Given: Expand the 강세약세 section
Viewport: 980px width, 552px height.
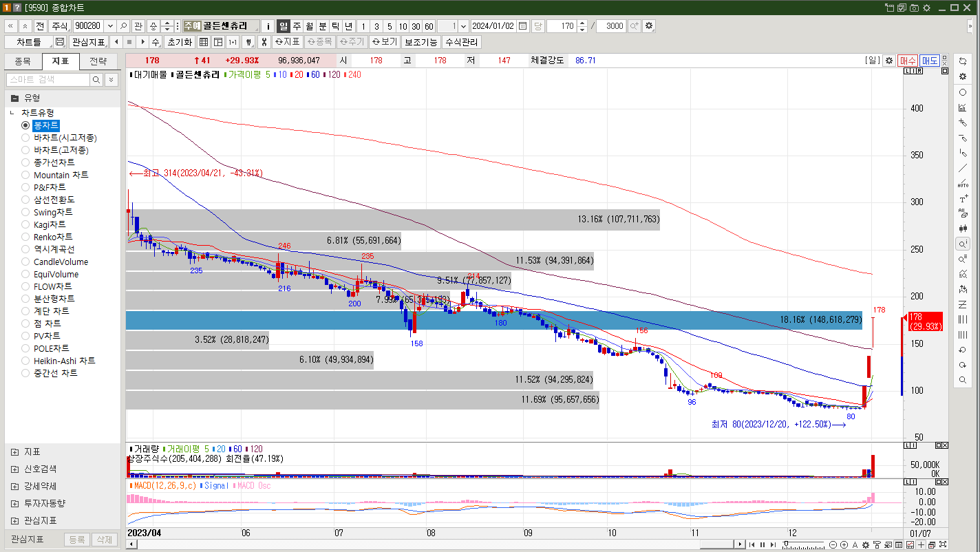Looking at the screenshot, I should point(14,486).
